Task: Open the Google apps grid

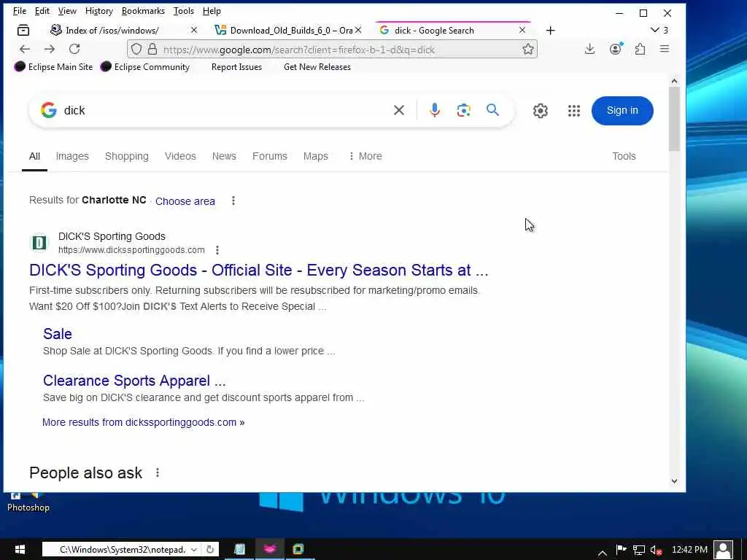Action: pos(574,111)
